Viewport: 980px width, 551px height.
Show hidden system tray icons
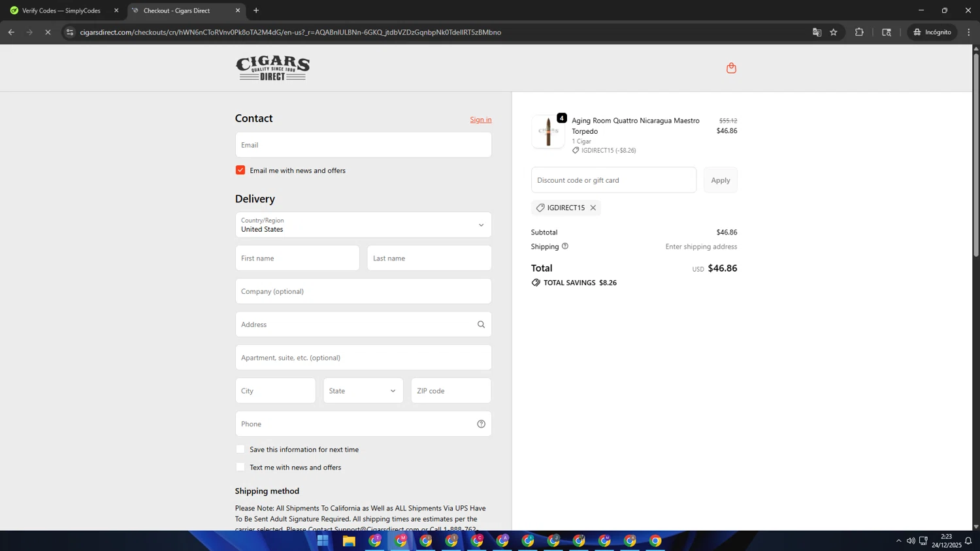click(x=898, y=541)
